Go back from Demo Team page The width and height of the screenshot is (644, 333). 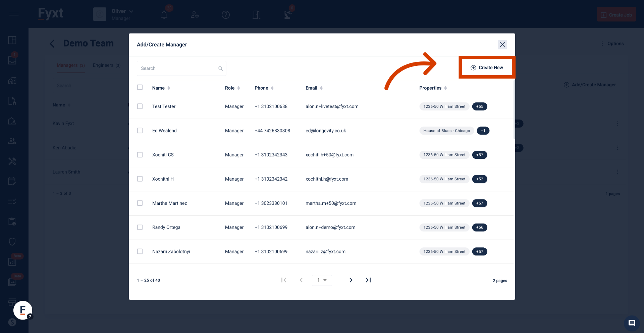click(52, 44)
